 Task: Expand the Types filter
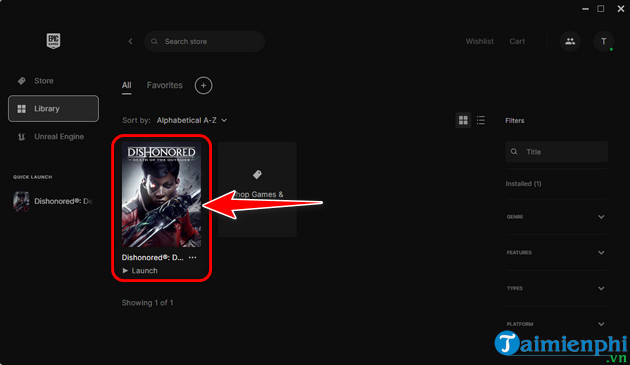point(556,288)
